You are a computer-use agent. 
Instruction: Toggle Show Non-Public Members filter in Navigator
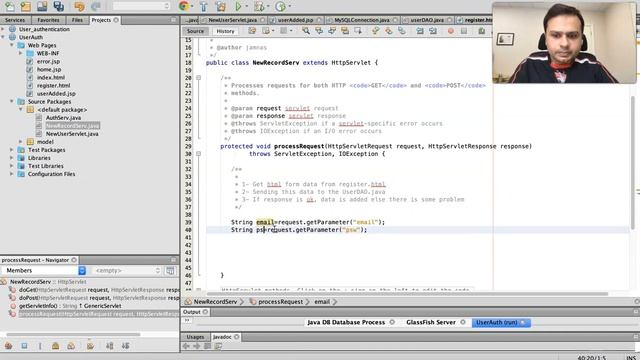click(56, 346)
